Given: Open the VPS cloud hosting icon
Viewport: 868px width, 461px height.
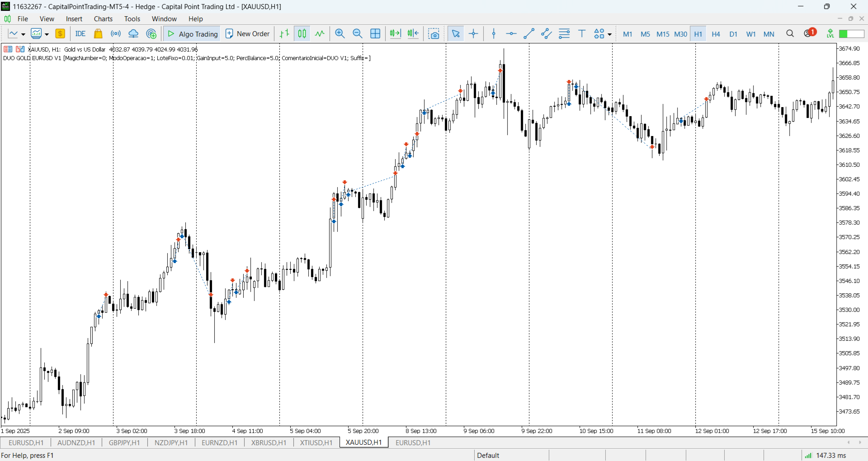Looking at the screenshot, I should tap(133, 34).
